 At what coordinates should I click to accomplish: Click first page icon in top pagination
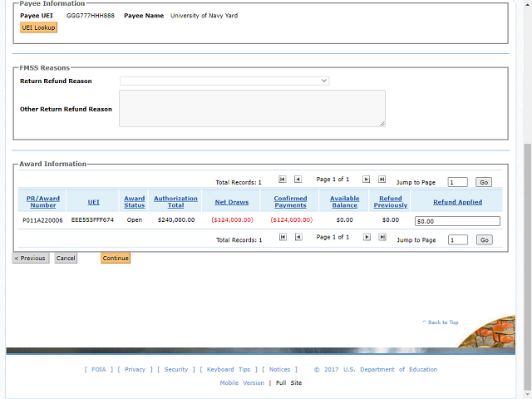[283, 179]
